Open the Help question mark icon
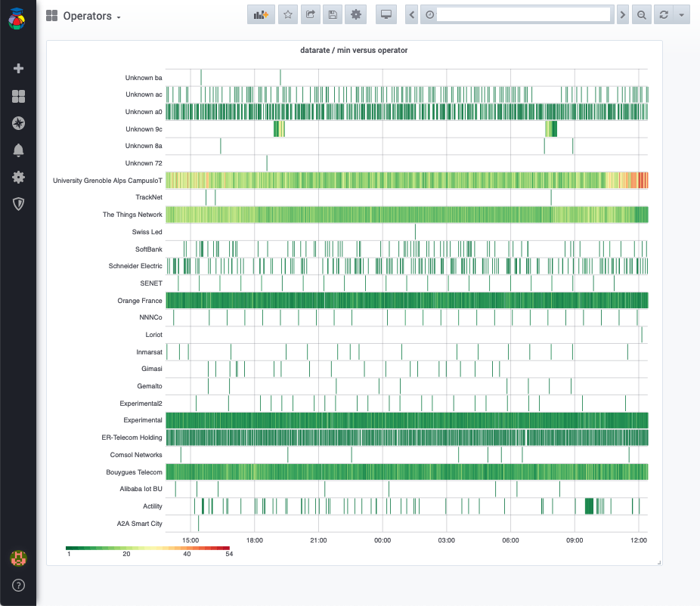This screenshot has width=700, height=606. coord(18,585)
